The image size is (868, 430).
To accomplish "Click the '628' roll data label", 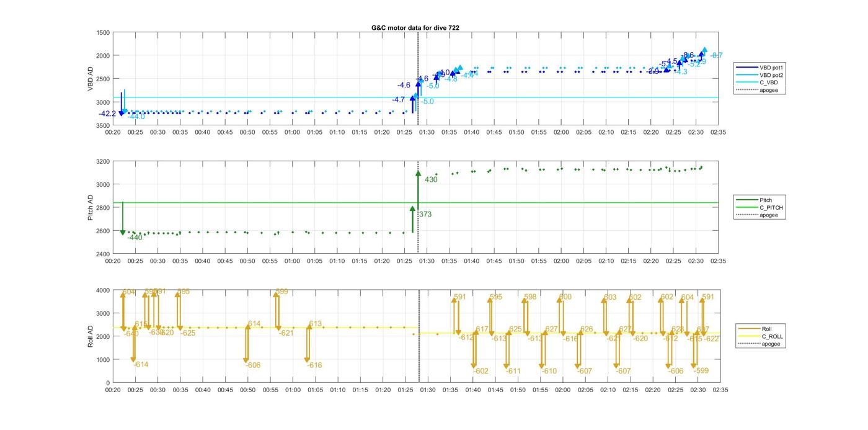I will (678, 329).
